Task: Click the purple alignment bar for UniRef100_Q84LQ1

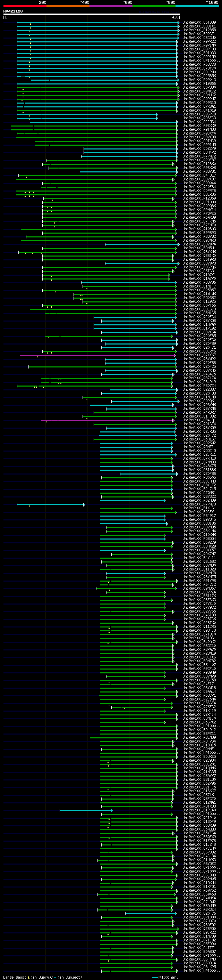Action: tap(108, 420)
